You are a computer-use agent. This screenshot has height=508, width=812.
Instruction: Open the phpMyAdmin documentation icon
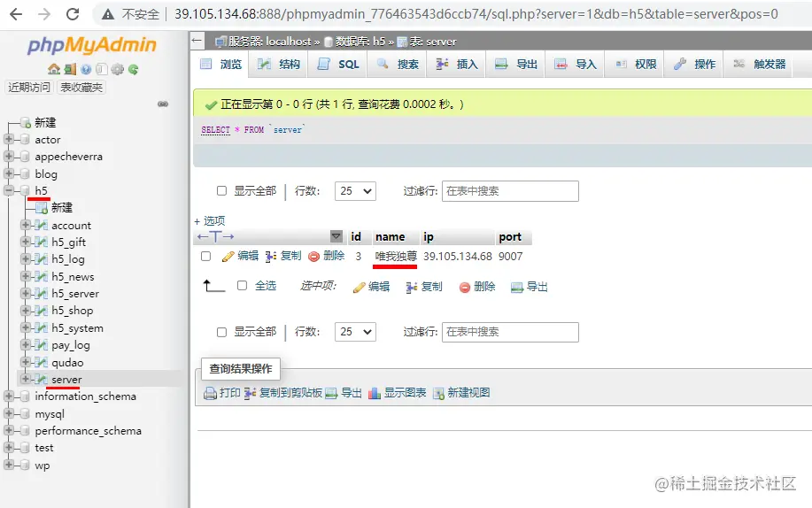(86, 69)
